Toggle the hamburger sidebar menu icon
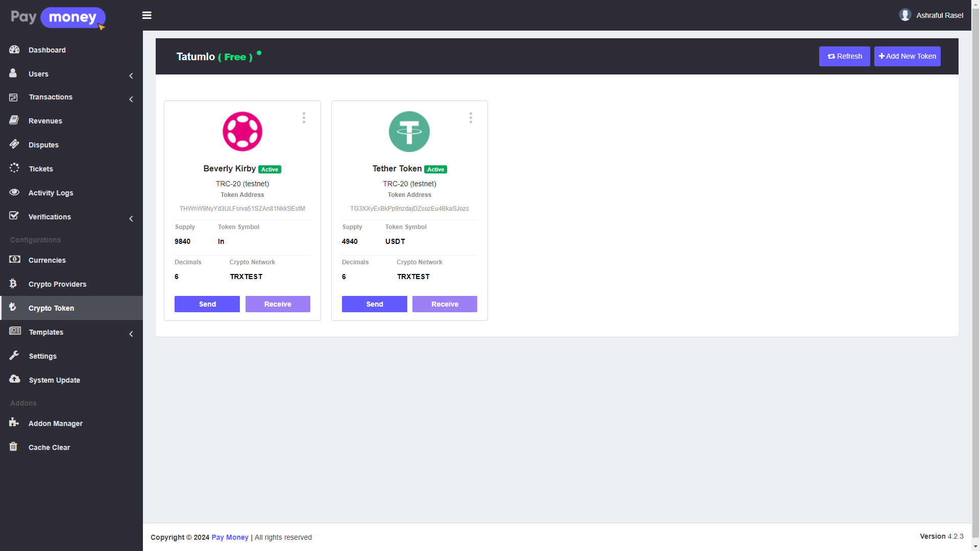This screenshot has width=980, height=551. coord(146,15)
